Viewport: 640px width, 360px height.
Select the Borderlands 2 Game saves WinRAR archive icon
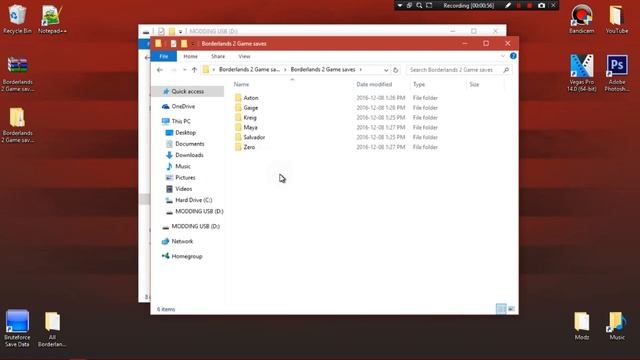coord(18,73)
